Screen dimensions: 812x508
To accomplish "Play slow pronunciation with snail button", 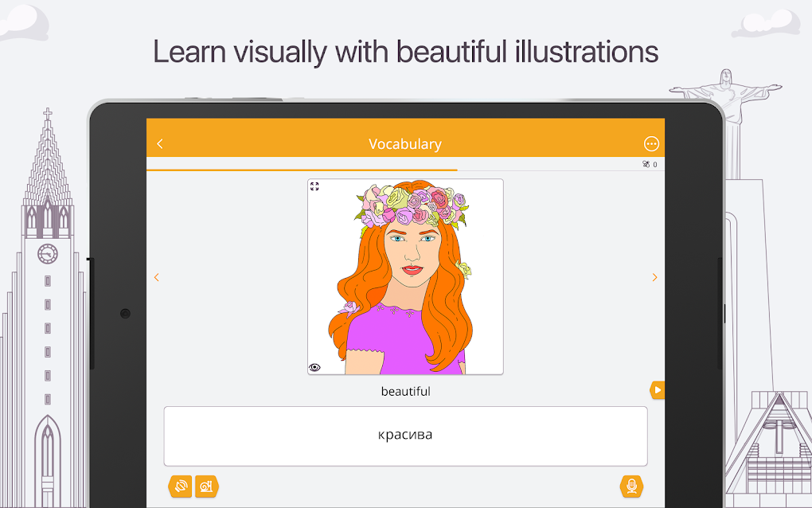I will [x=207, y=487].
